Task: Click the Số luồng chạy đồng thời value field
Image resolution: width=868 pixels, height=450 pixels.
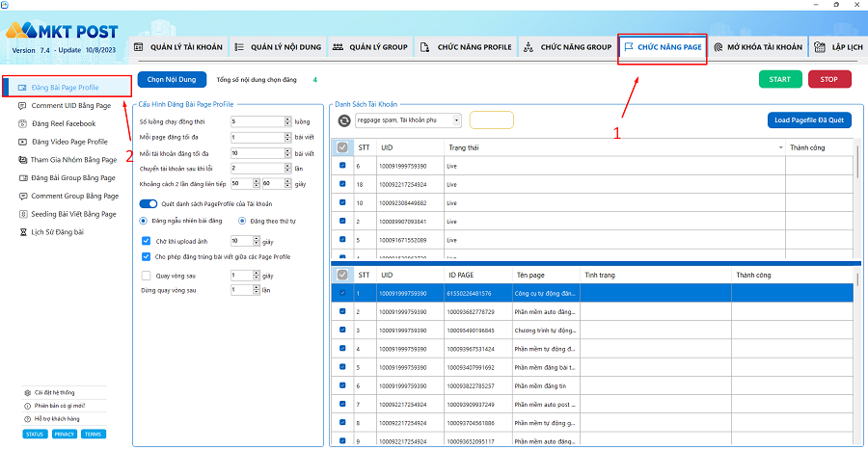Action: [x=258, y=121]
